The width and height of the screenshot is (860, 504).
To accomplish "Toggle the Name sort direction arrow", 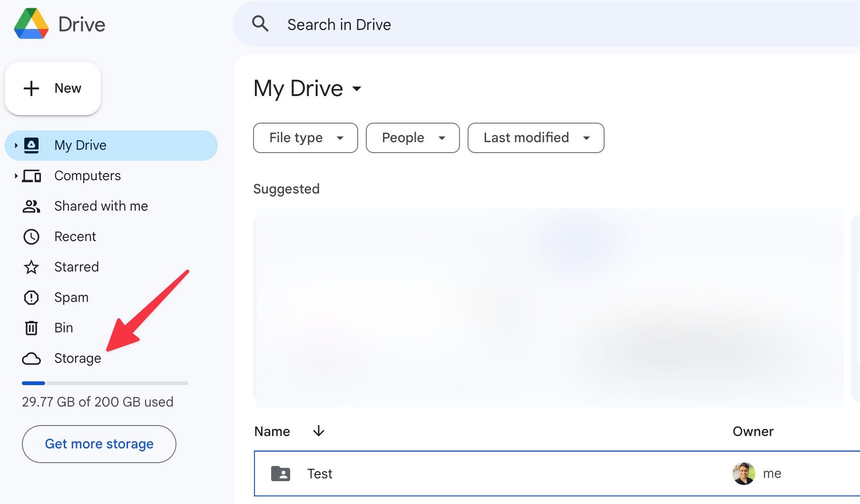I will point(318,431).
